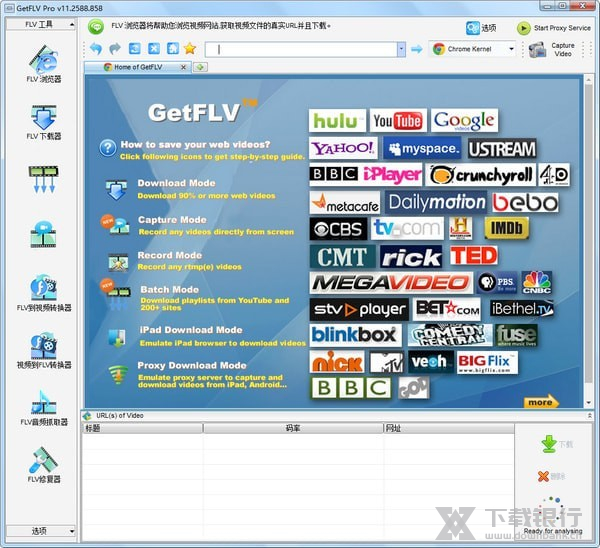Click the home page icon in toolbar
Viewport: 600px width, 548px height.
coord(171,48)
